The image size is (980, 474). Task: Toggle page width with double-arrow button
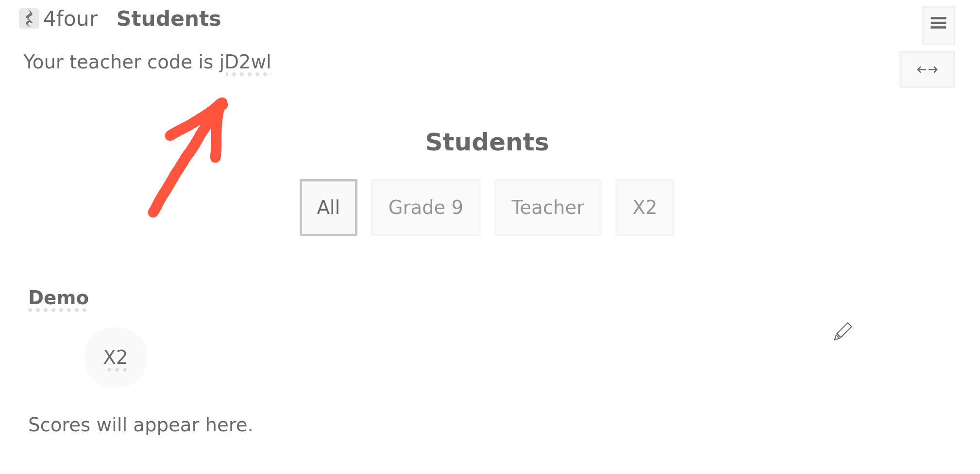927,70
